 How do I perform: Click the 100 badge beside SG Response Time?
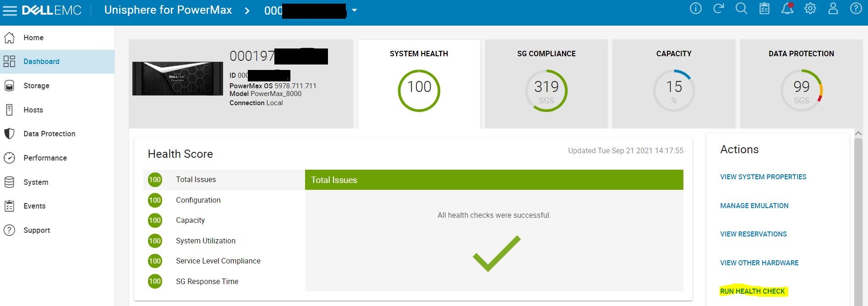click(155, 281)
